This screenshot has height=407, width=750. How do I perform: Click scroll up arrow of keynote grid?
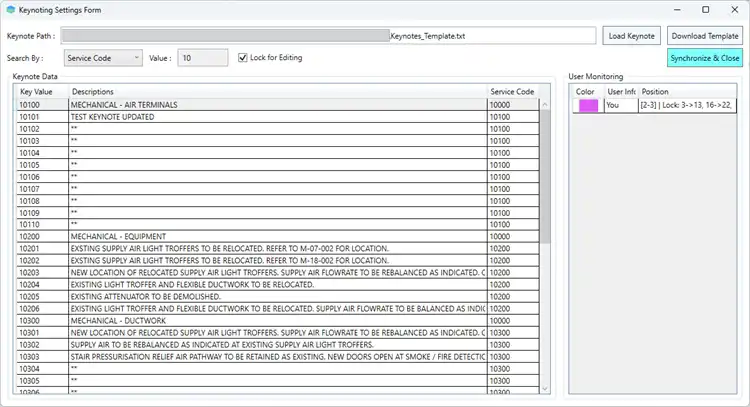click(x=544, y=104)
